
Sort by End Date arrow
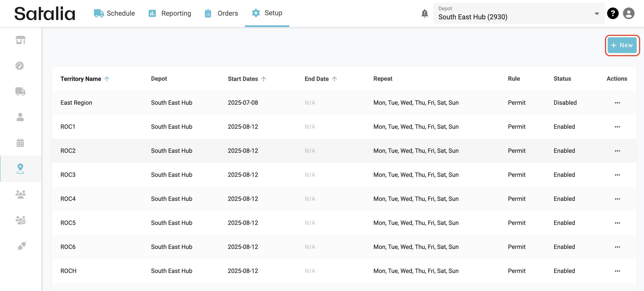(x=334, y=79)
